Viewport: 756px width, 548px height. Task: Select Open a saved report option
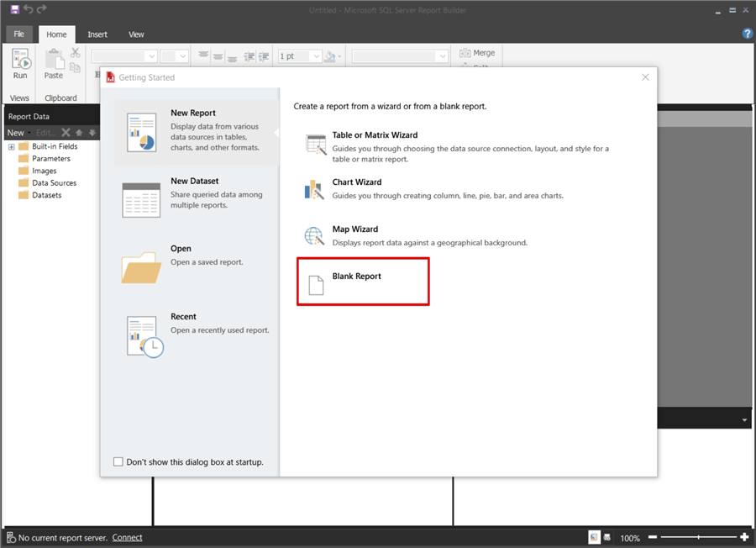click(197, 266)
